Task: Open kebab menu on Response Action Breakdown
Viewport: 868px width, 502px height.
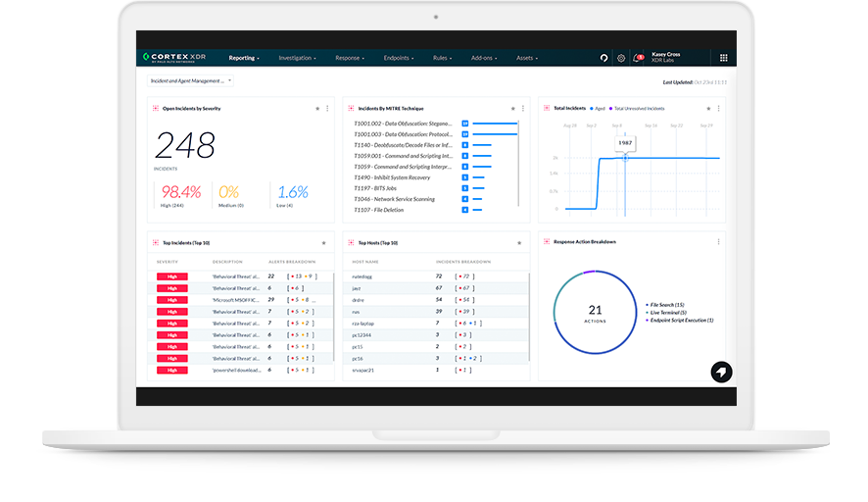Action: point(719,241)
